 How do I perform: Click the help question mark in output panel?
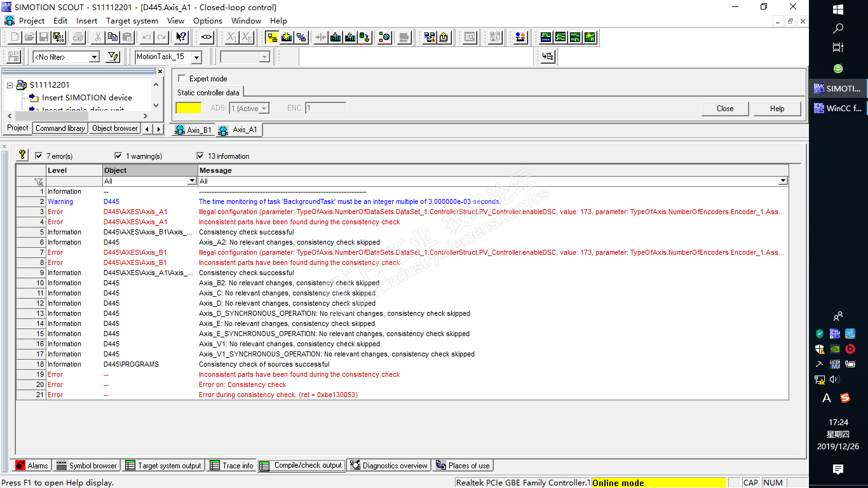click(23, 155)
